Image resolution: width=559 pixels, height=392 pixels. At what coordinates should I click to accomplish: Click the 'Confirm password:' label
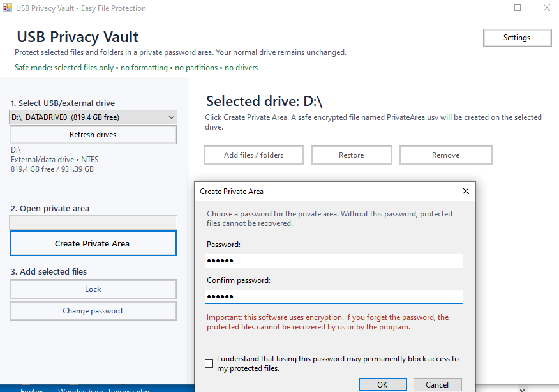coord(239,280)
